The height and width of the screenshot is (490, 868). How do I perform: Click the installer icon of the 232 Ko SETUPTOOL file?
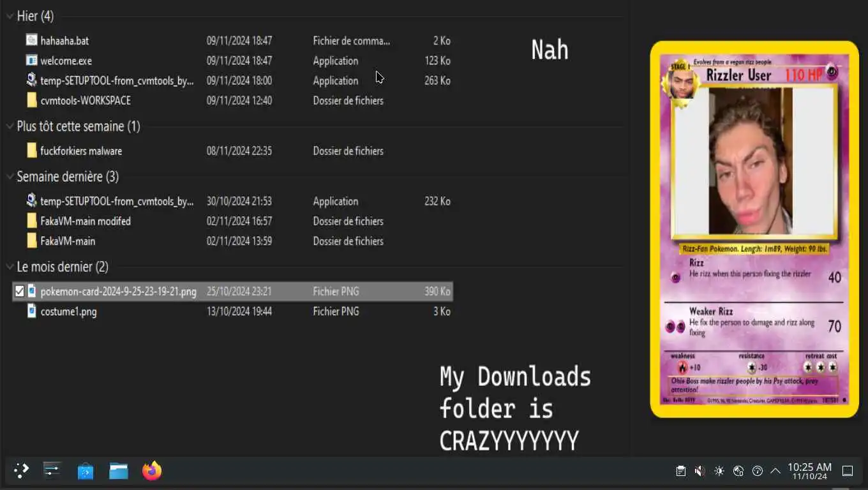31,201
